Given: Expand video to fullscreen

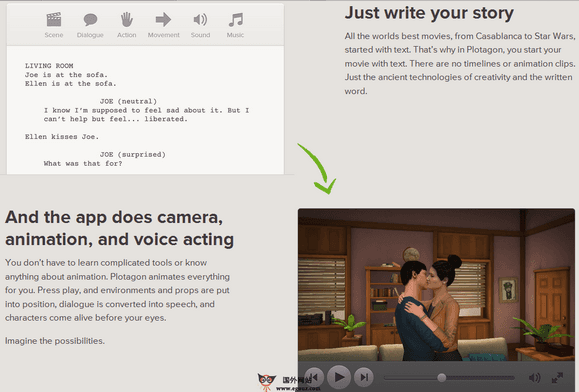Looking at the screenshot, I should click(557, 378).
